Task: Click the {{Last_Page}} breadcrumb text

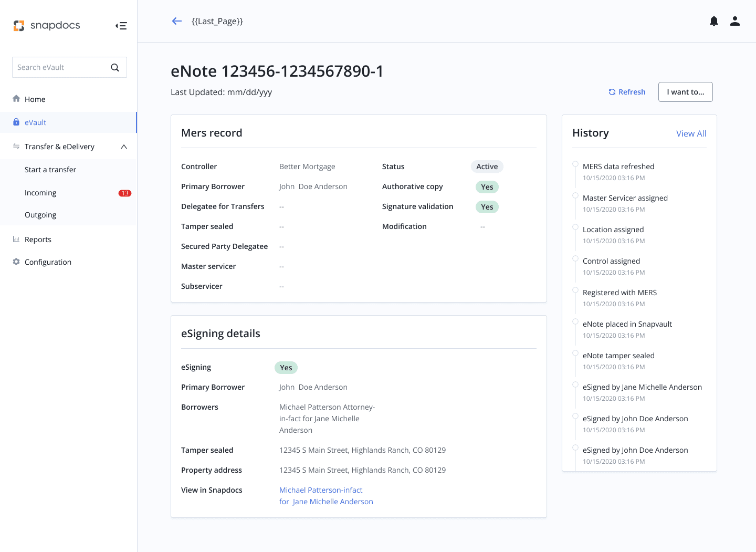Action: (x=217, y=22)
